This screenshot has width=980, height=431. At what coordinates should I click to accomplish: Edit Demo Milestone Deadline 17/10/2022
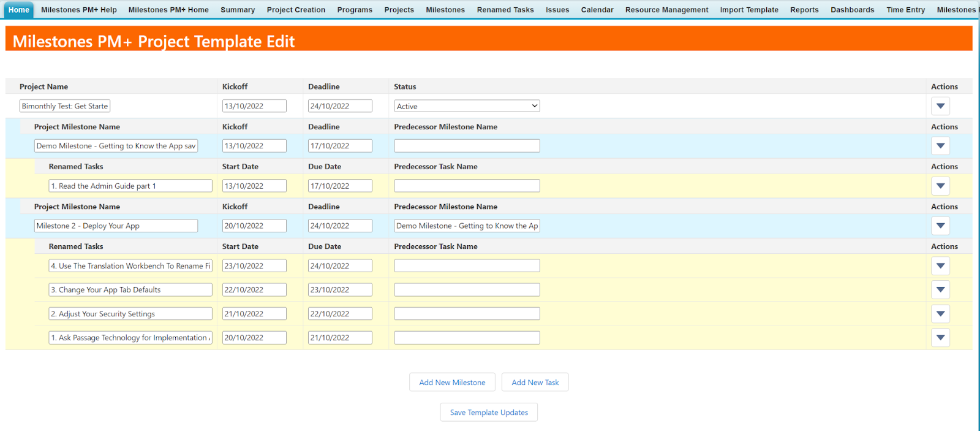(340, 146)
